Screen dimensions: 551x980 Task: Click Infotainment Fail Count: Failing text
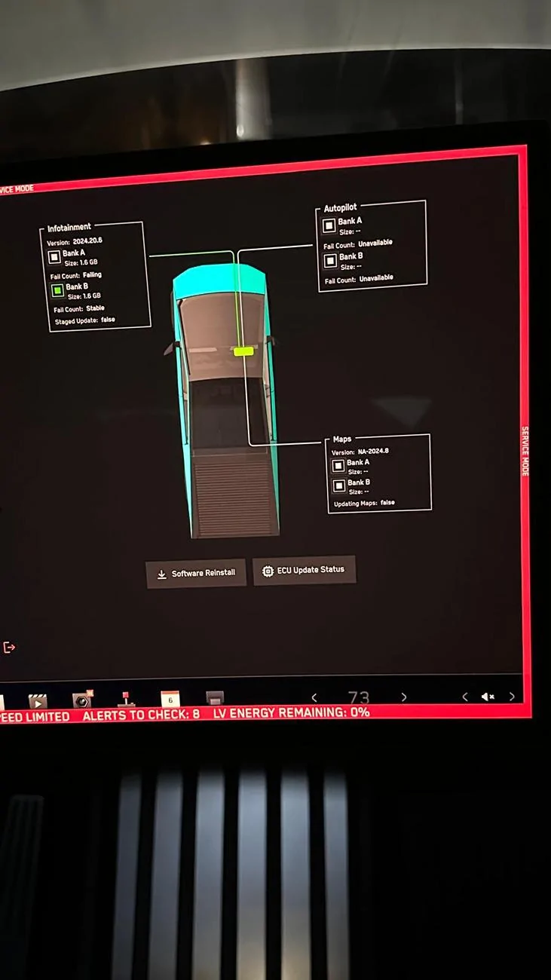(76, 276)
